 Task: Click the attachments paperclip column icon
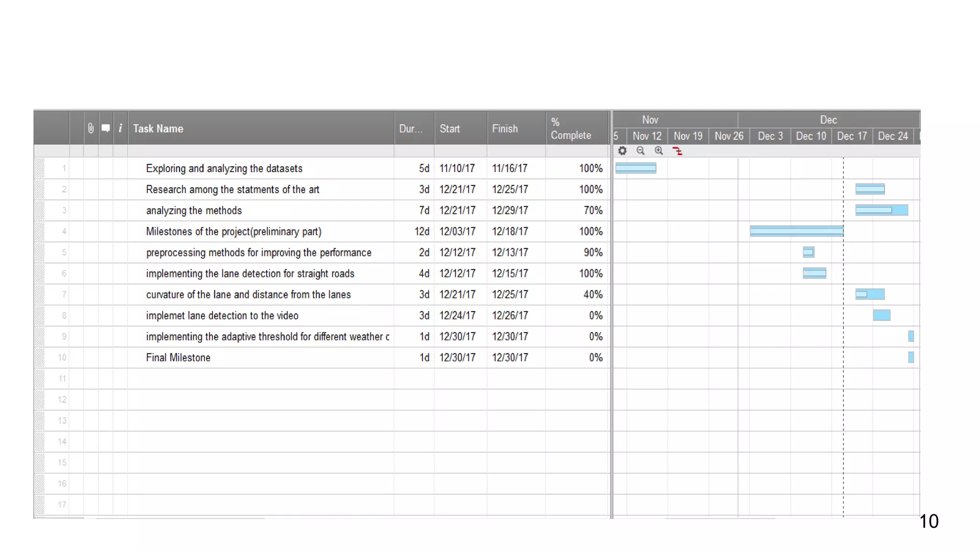[91, 128]
